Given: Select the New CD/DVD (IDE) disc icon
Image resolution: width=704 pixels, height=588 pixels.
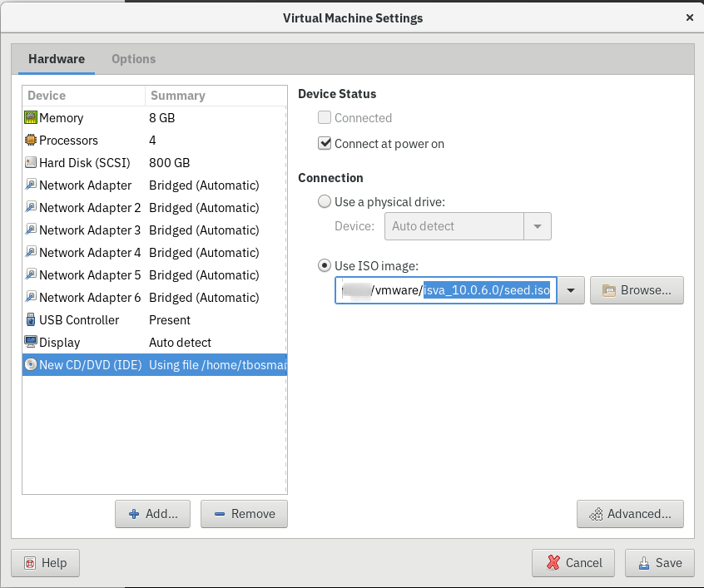Looking at the screenshot, I should [x=31, y=364].
